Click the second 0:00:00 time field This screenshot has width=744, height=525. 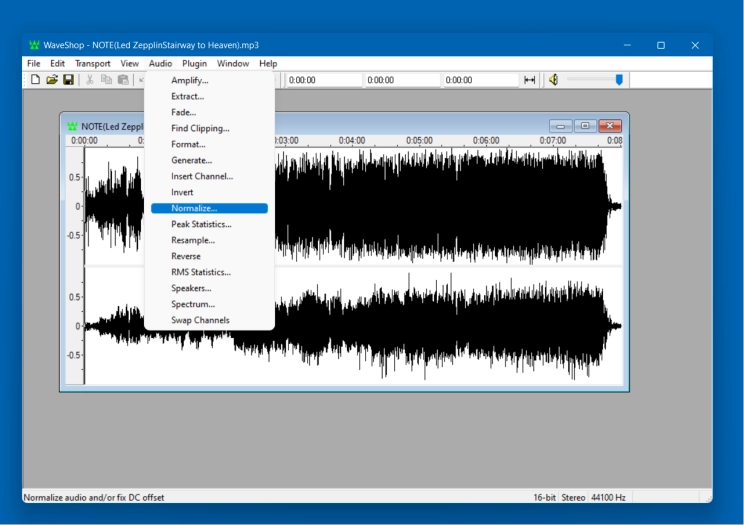pos(402,80)
